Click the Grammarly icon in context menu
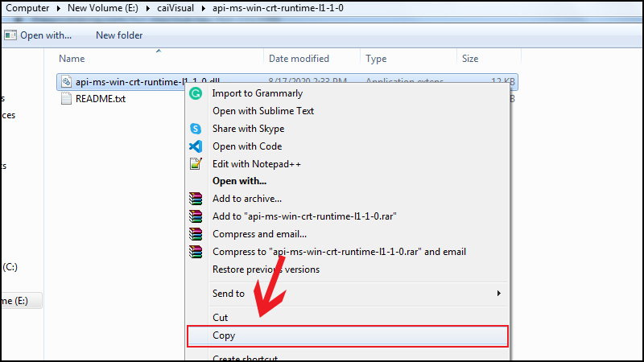Image resolution: width=644 pixels, height=362 pixels. coord(196,93)
